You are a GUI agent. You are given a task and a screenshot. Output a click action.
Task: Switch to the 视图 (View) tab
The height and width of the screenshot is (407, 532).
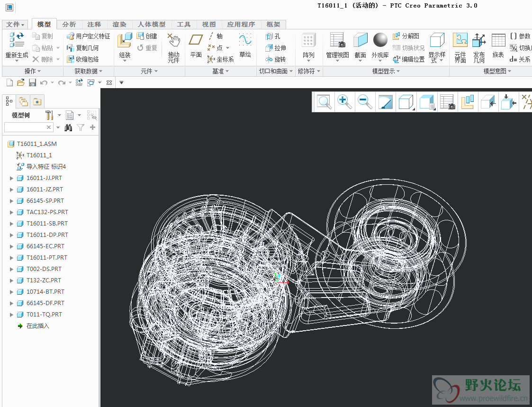point(208,25)
